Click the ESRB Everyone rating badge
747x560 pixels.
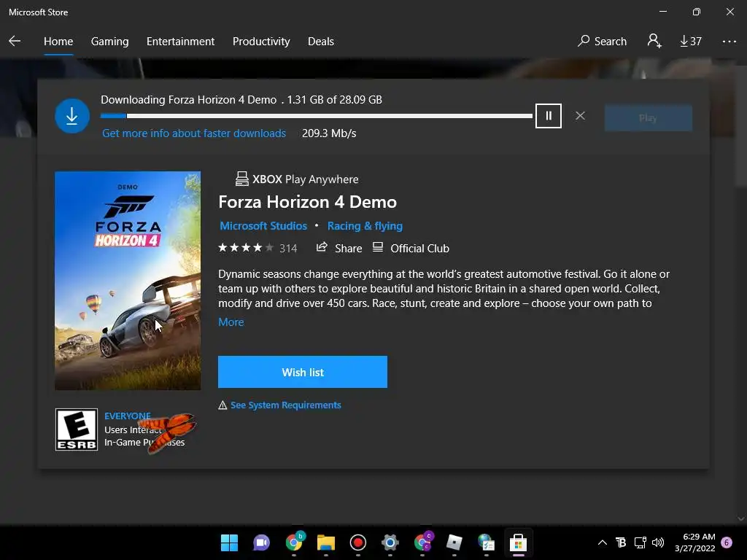[x=76, y=429]
